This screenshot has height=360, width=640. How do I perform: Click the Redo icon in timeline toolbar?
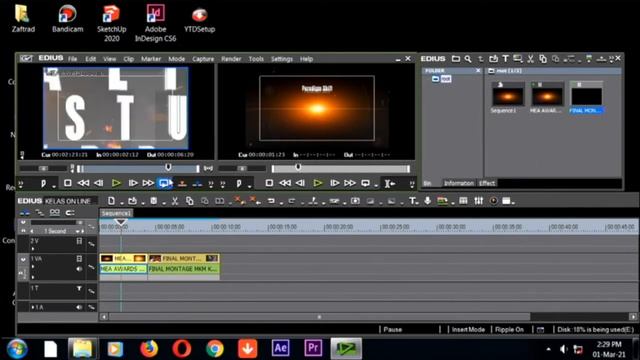pos(291,201)
